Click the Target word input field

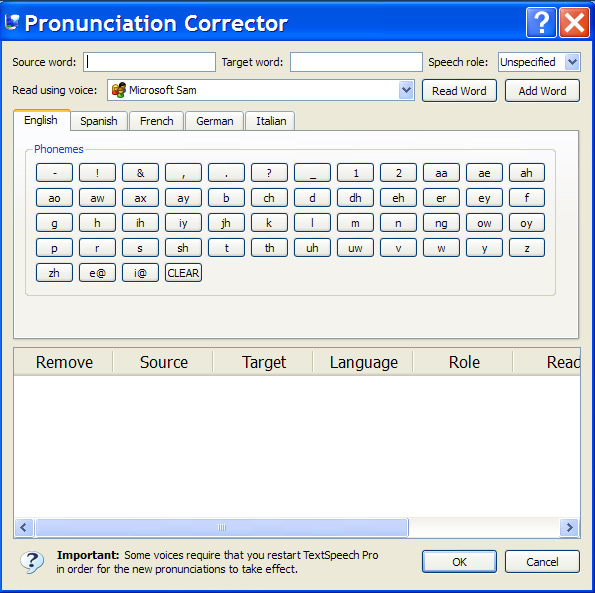356,62
